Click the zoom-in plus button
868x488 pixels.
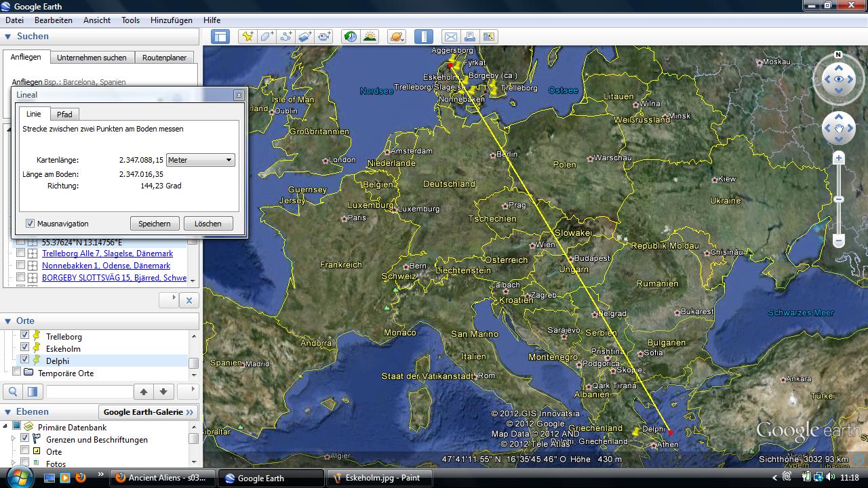click(839, 158)
